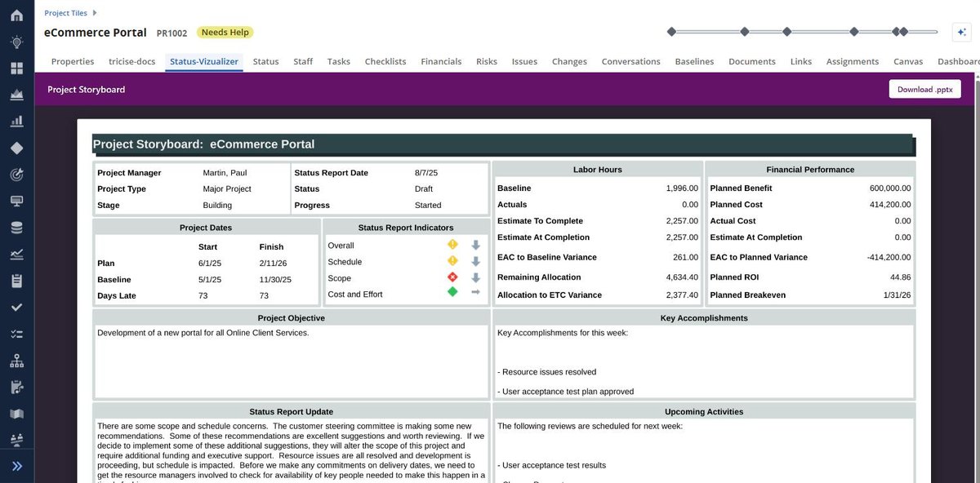This screenshot has width=980, height=483.
Task: Click the Needs Help status badge
Action: [225, 33]
